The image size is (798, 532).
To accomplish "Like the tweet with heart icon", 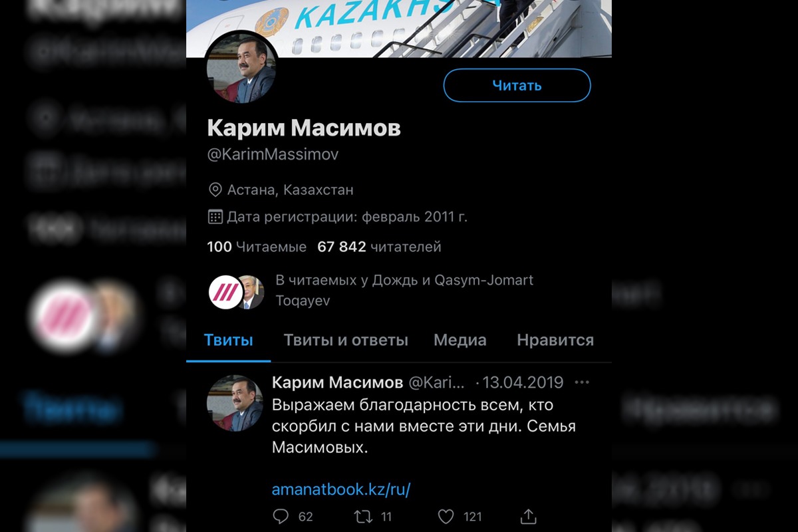I will pos(446,516).
